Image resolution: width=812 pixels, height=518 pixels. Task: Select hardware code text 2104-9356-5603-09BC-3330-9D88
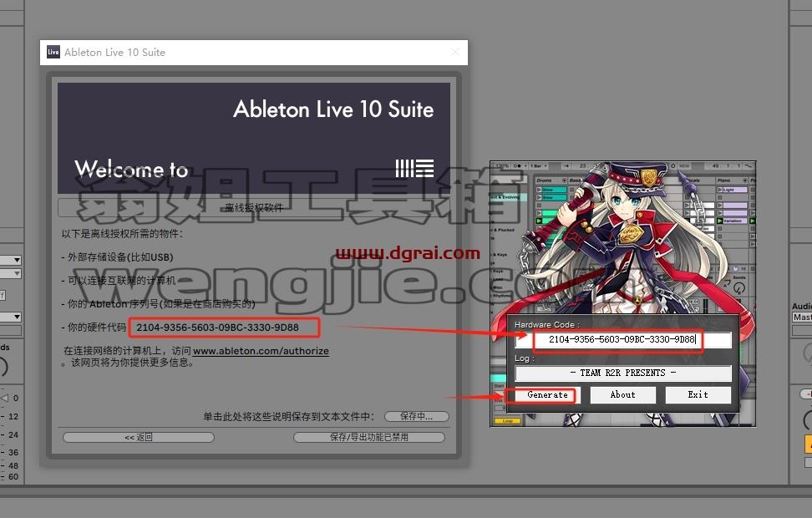coord(217,328)
